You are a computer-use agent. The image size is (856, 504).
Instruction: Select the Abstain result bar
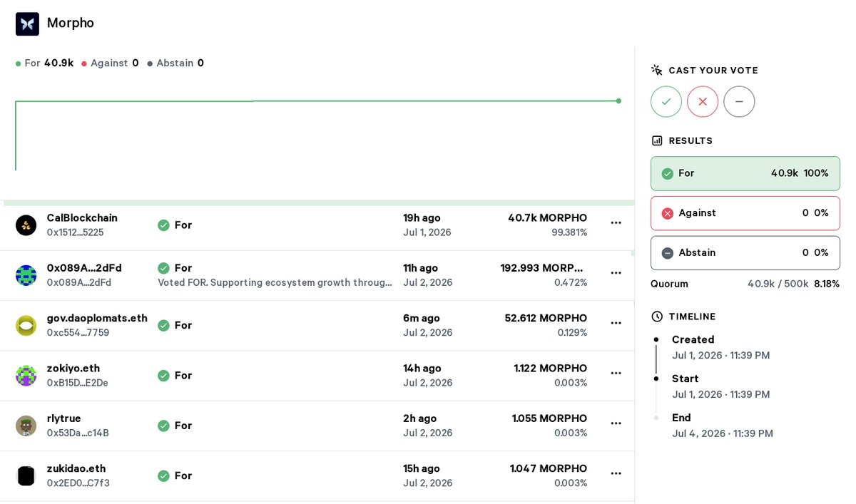[745, 253]
